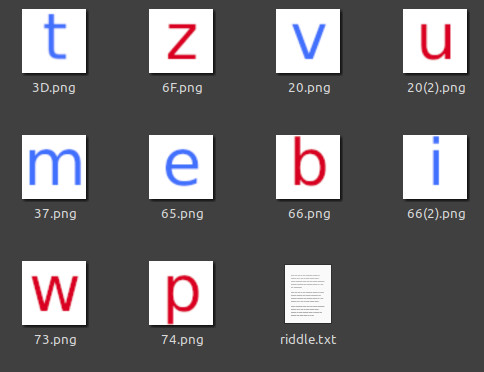Select the red letter p thumbnail
The height and width of the screenshot is (372, 484).
[x=181, y=293]
